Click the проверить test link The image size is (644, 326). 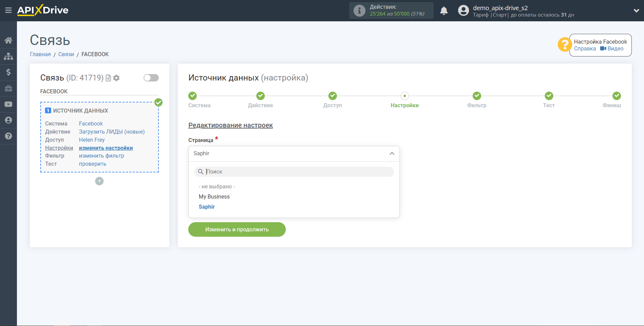click(x=92, y=164)
